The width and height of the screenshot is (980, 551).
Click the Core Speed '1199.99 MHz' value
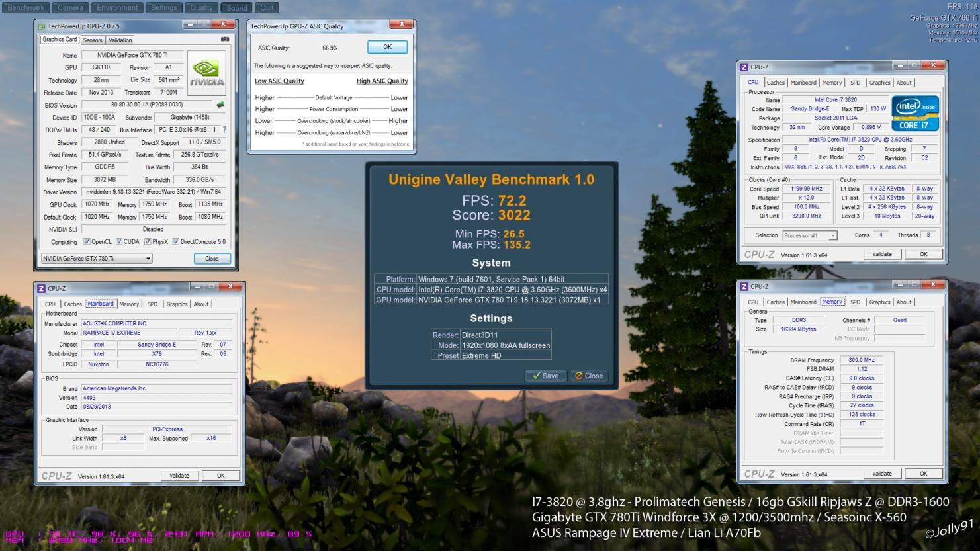[x=806, y=189]
